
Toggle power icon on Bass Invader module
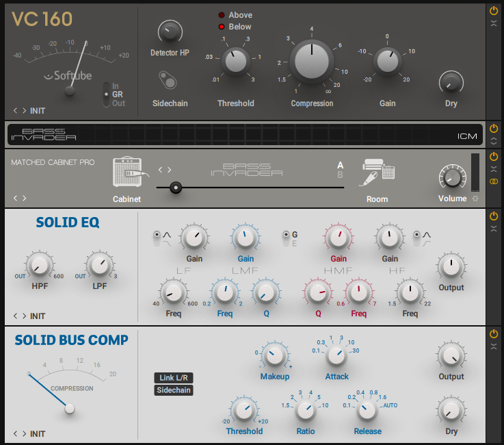[494, 129]
